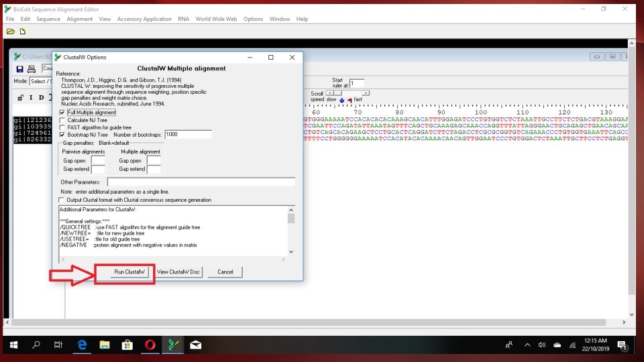The image size is (644, 362).
Task: Open the Accessory Application menu
Action: coord(144,19)
